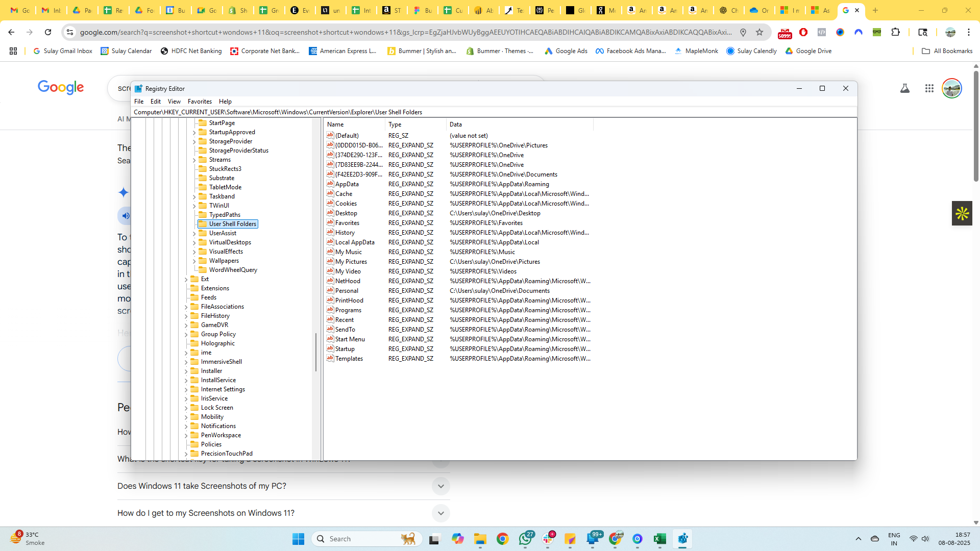980x551 pixels.
Task: Bookmark this page with the star icon
Action: [x=759, y=32]
